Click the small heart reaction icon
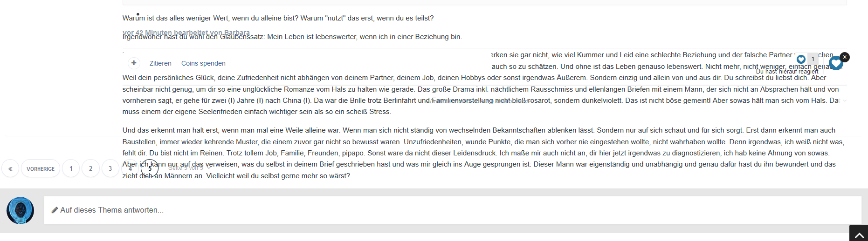Screen dimensions: 868x241 (801, 59)
